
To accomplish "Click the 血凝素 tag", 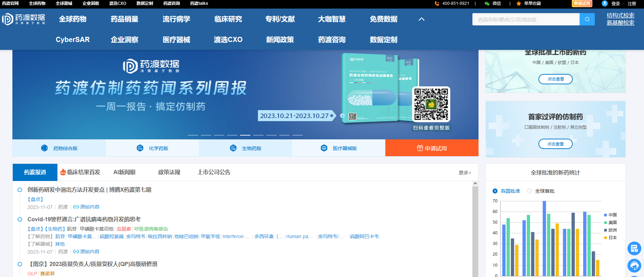I will click(124, 229).
